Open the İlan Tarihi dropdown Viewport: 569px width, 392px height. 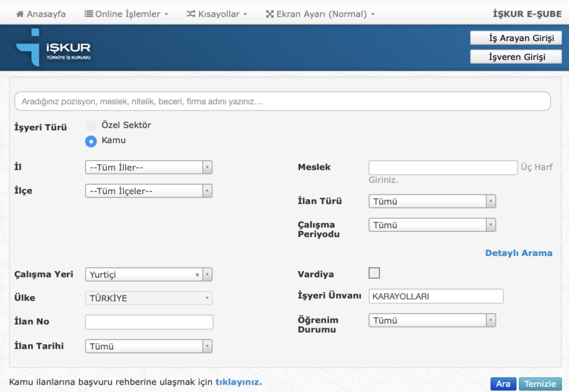pyautogui.click(x=148, y=346)
